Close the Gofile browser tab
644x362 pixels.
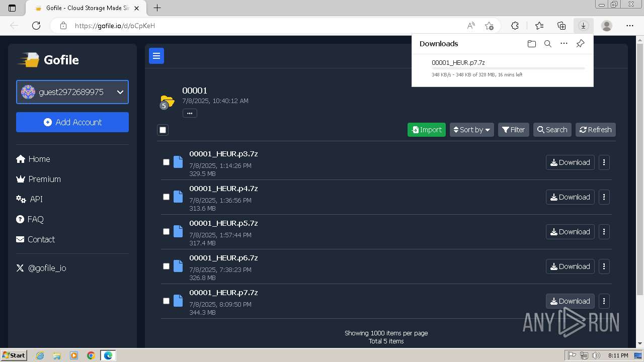pos(136,8)
